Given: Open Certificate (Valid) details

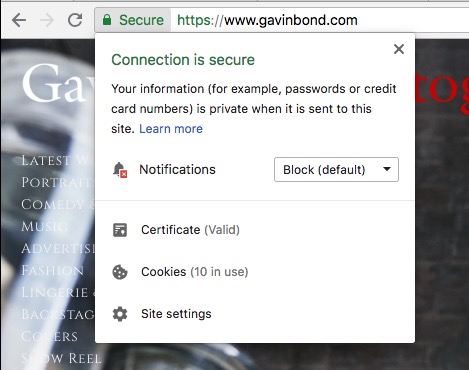Looking at the screenshot, I should click(190, 230).
